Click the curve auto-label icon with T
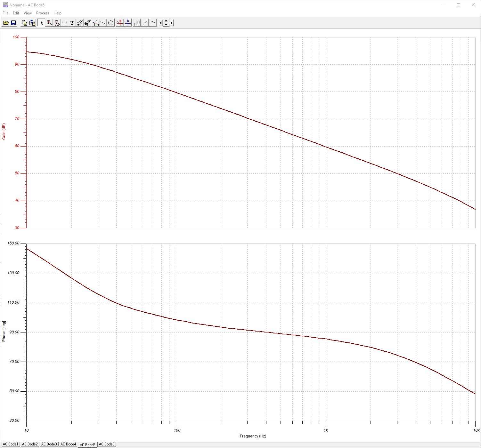Image resolution: width=481 pixels, height=448 pixels. (80, 23)
